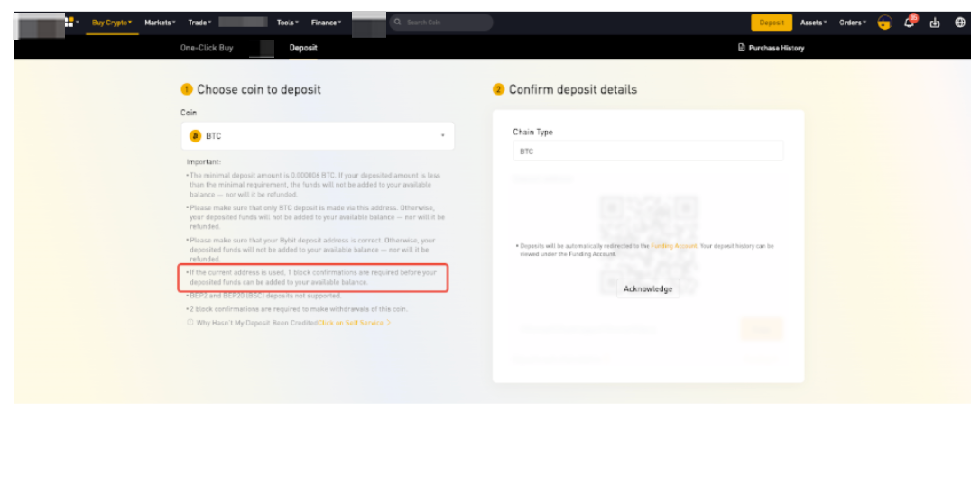The height and width of the screenshot is (485, 980).
Task: Expand the Markets dropdown menu
Action: pos(159,23)
